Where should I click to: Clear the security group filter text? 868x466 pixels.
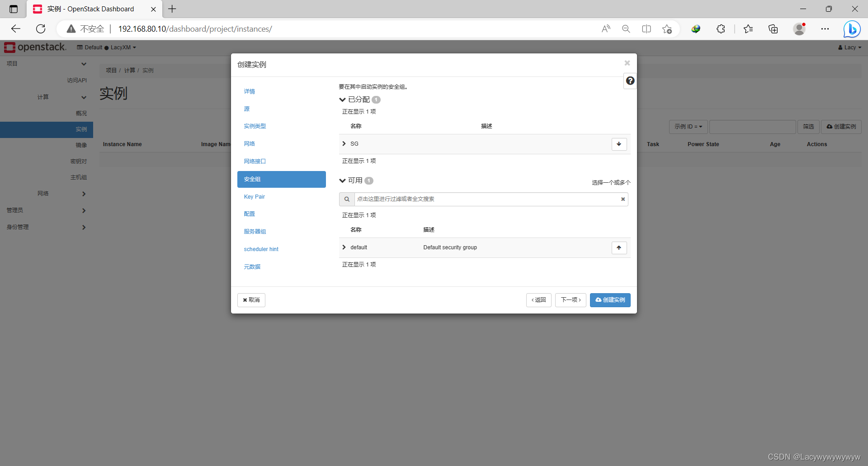tap(623, 199)
